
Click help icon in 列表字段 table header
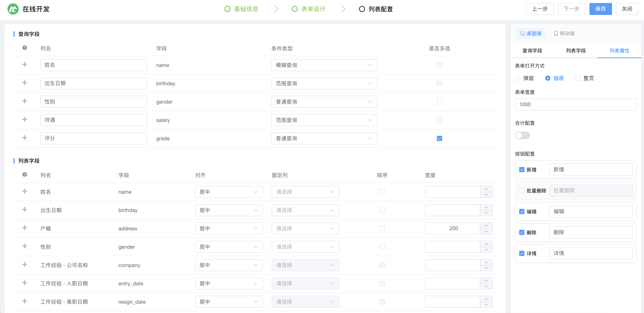pos(24,175)
